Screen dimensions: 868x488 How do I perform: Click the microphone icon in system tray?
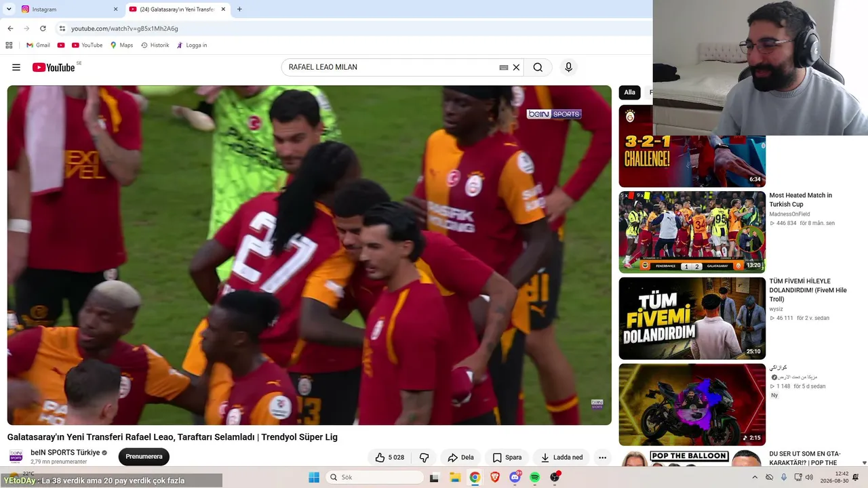tap(783, 477)
